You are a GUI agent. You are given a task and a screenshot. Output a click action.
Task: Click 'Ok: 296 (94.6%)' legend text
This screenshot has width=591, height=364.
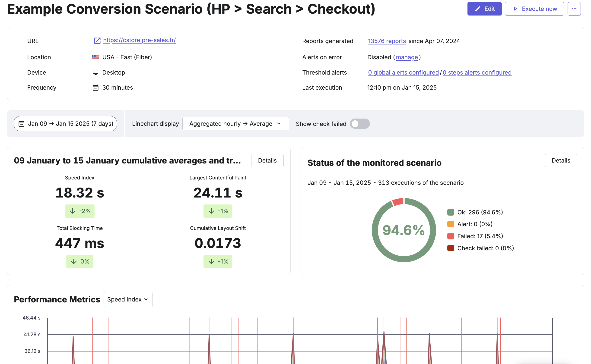480,212
